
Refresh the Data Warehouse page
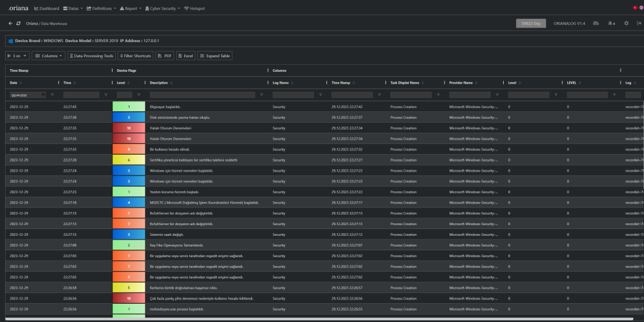pyautogui.click(x=19, y=23)
